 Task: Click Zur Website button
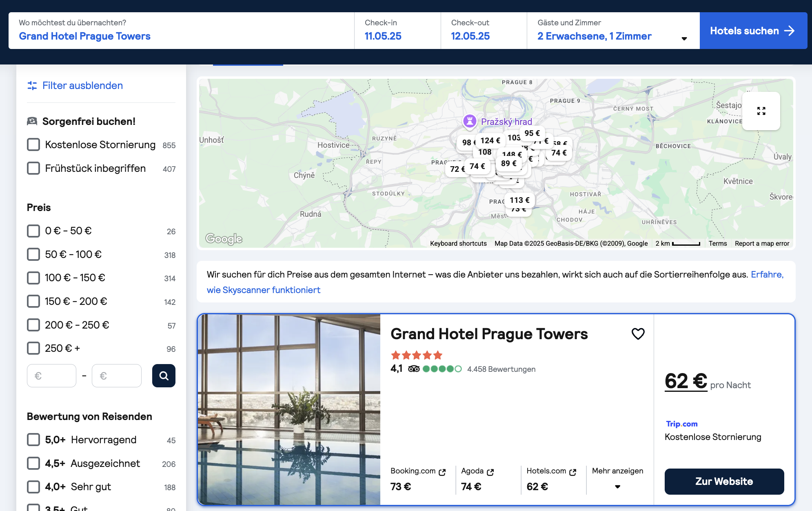[x=724, y=481]
